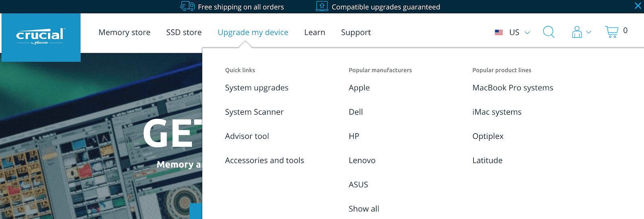644x219 pixels.
Task: Select the Upgrade my device menu
Action: pos(253,32)
